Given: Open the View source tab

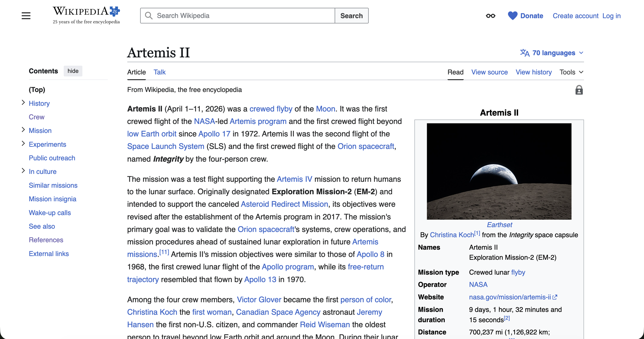Looking at the screenshot, I should [489, 72].
